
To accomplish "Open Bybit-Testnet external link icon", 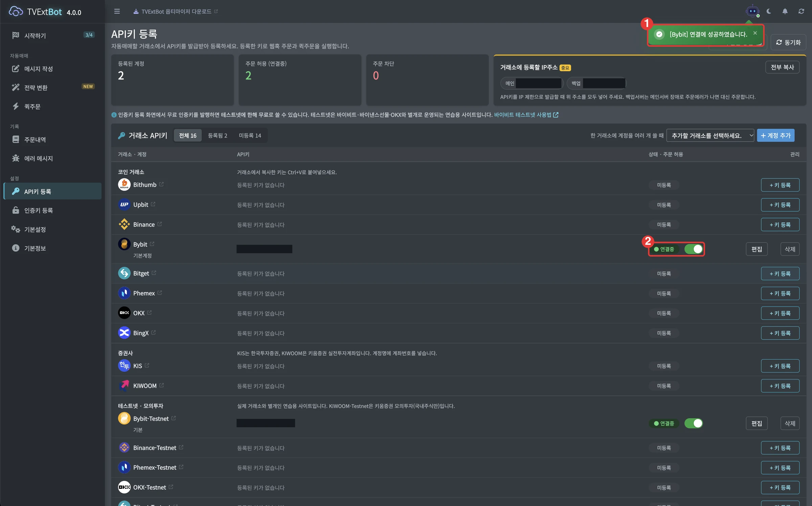I will point(174,418).
